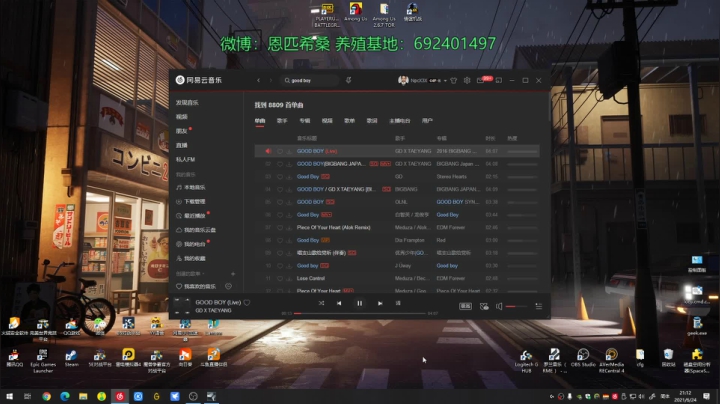
Task: Switch to the 用户 users tab
Action: [427, 121]
